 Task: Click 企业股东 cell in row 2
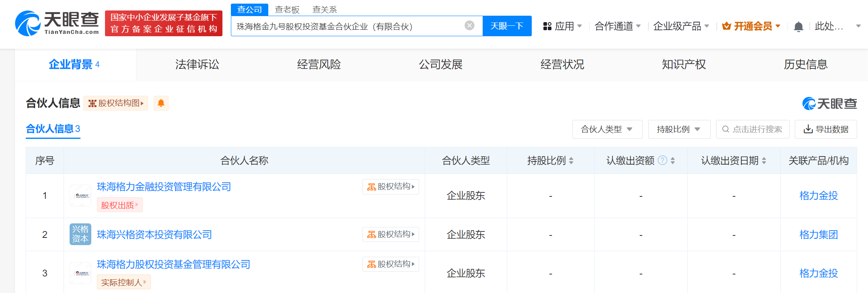466,235
